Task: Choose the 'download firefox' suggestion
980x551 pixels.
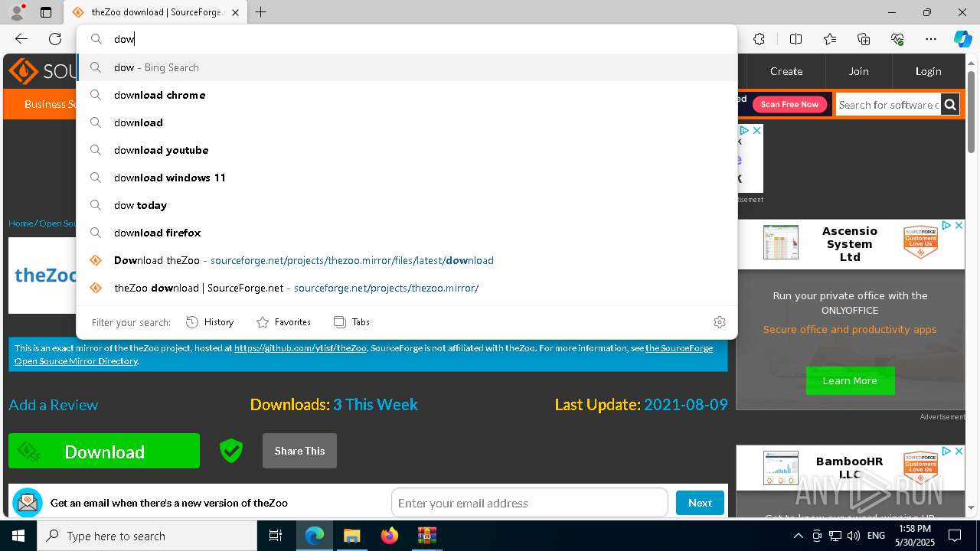Action: point(407,233)
